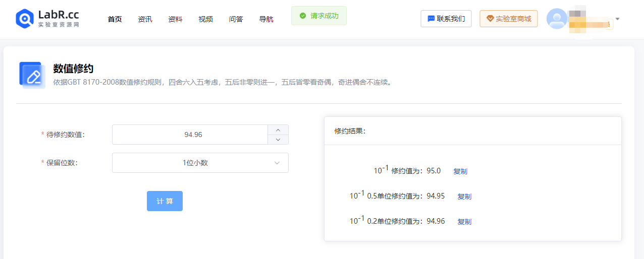Click the blue 数值修约 pencil icon

click(32, 75)
